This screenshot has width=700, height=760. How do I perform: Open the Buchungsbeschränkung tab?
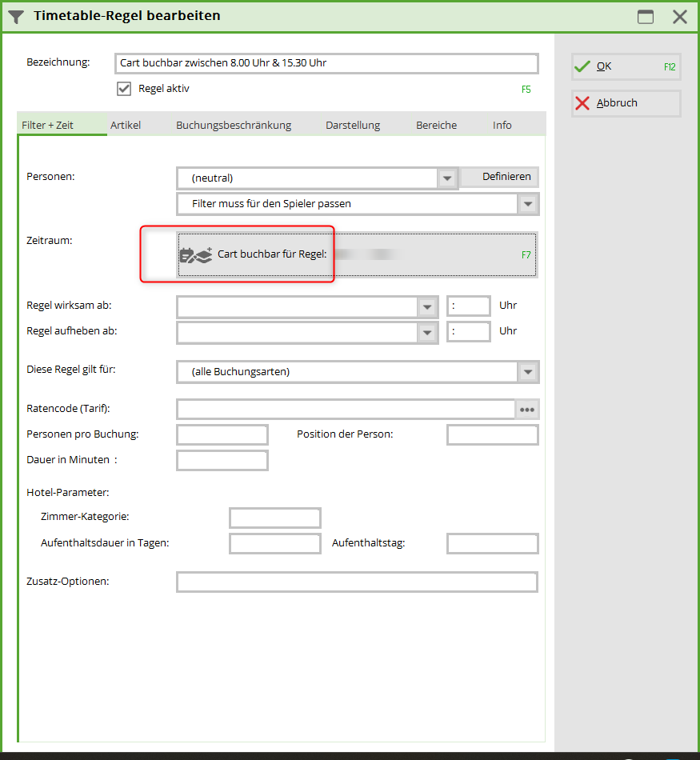click(234, 125)
